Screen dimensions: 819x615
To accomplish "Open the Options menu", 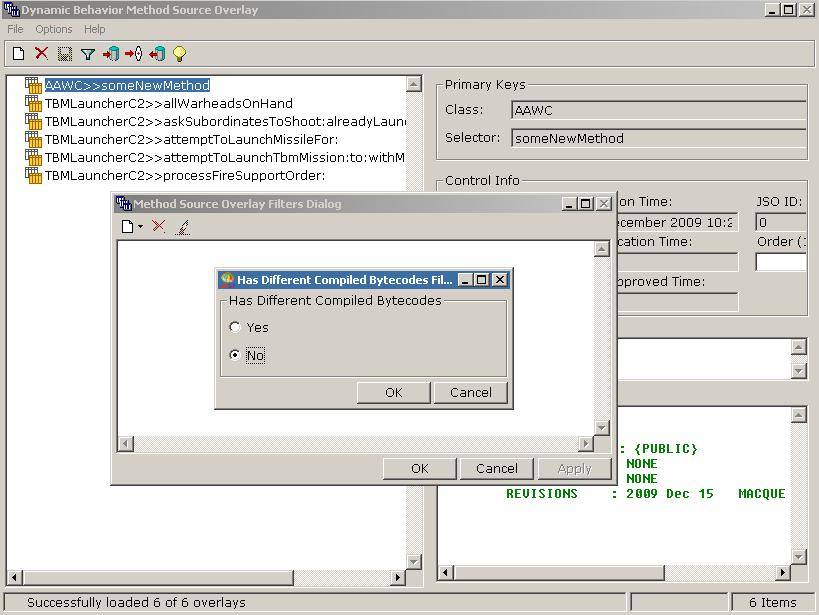I will pyautogui.click(x=54, y=29).
